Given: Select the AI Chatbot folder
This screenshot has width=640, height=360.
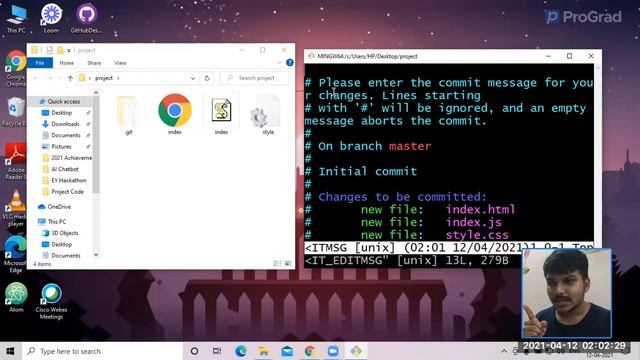Looking at the screenshot, I should click(65, 169).
